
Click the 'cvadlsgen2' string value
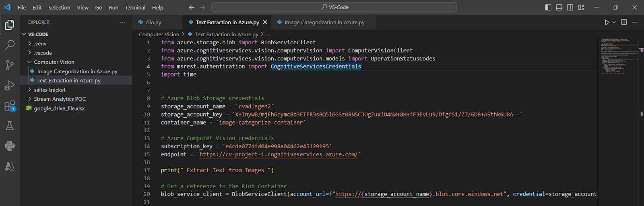tap(254, 106)
